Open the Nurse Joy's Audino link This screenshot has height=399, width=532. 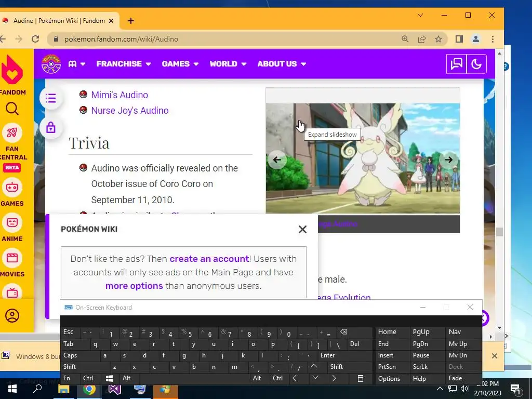tap(129, 111)
